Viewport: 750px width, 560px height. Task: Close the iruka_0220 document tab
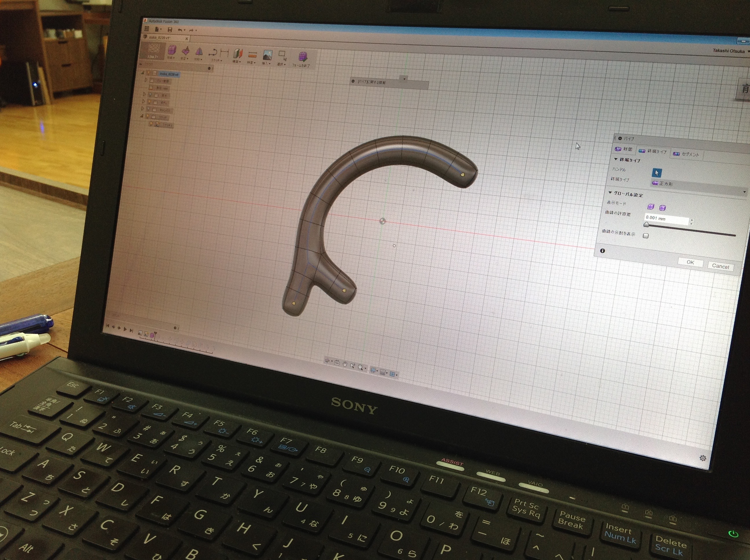(x=186, y=39)
